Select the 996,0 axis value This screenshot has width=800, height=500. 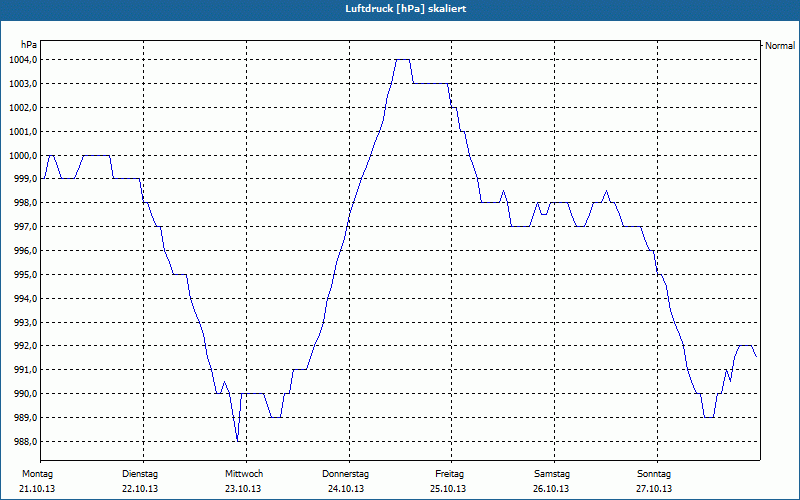coord(25,251)
